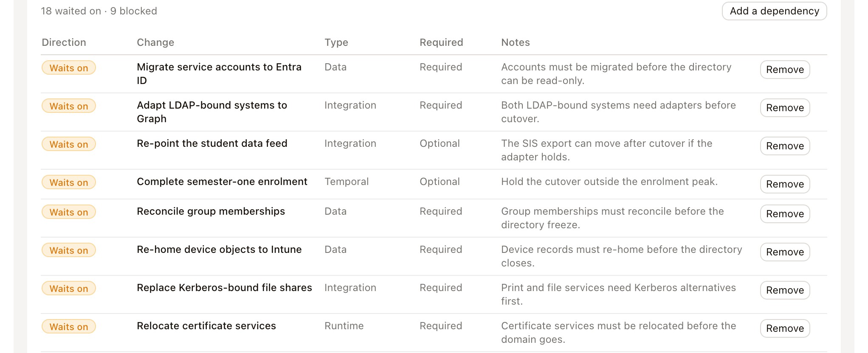868x353 pixels.
Task: Open the Reconcile group memberships change
Action: click(x=211, y=211)
